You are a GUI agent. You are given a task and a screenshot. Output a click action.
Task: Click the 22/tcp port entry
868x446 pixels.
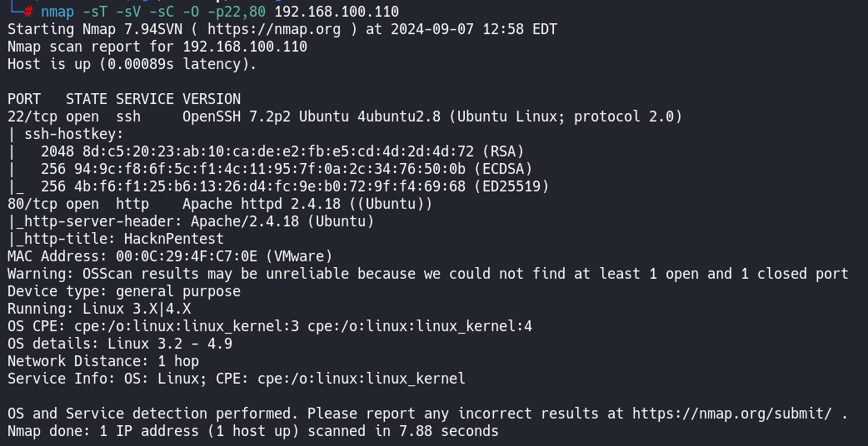[32, 116]
